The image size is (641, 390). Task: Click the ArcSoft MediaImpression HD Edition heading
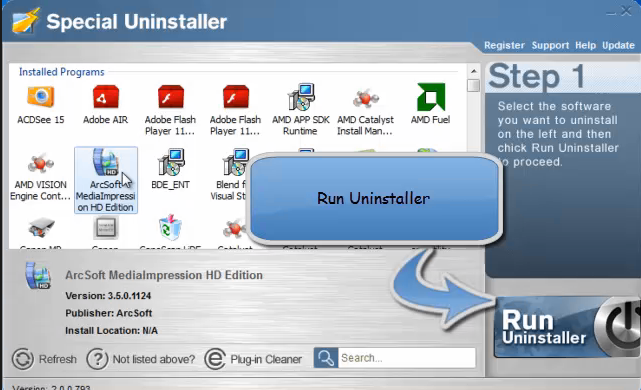(164, 275)
